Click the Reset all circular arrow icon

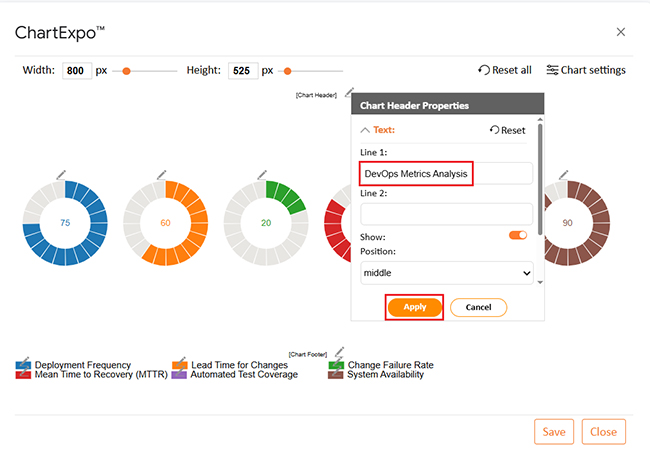(484, 70)
